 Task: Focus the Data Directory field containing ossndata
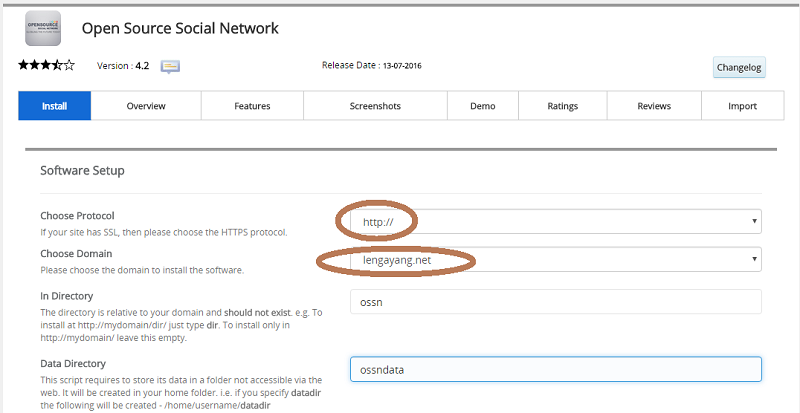coord(556,369)
